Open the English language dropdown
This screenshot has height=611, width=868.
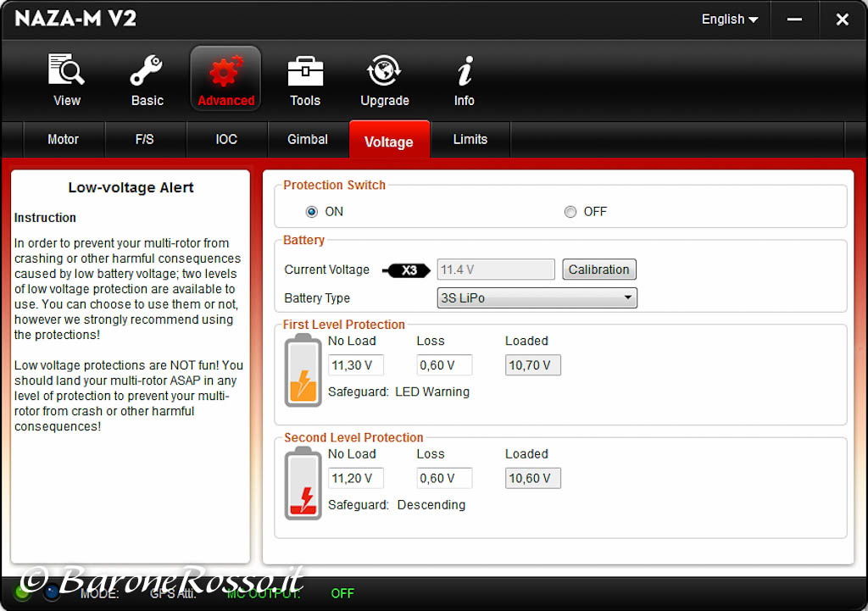click(x=729, y=19)
